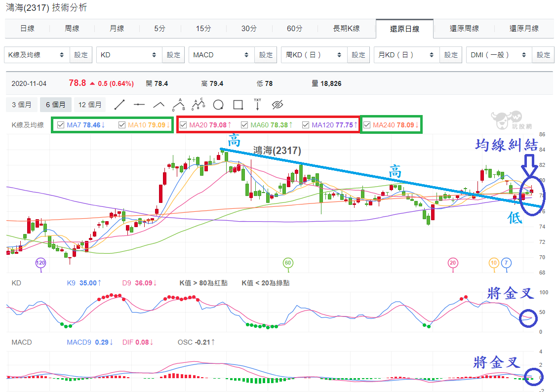The width and height of the screenshot is (556, 392).
Task: Switch to the 15分 tab
Action: coord(203,28)
